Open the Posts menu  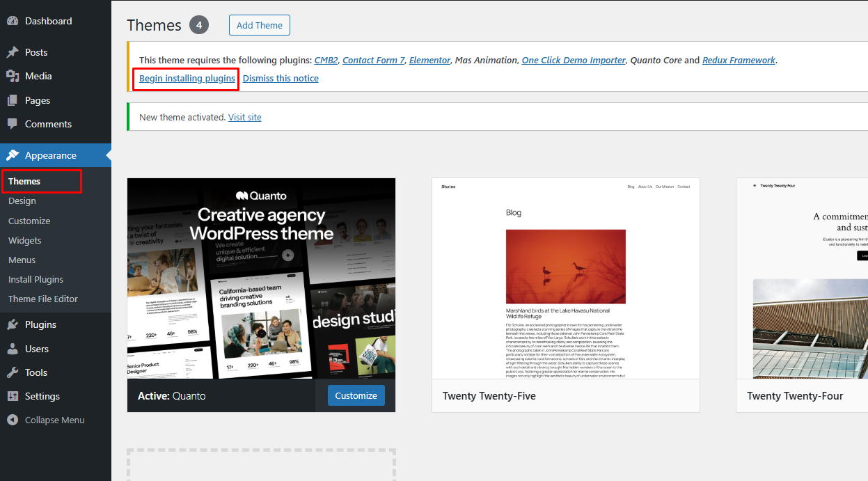(36, 52)
